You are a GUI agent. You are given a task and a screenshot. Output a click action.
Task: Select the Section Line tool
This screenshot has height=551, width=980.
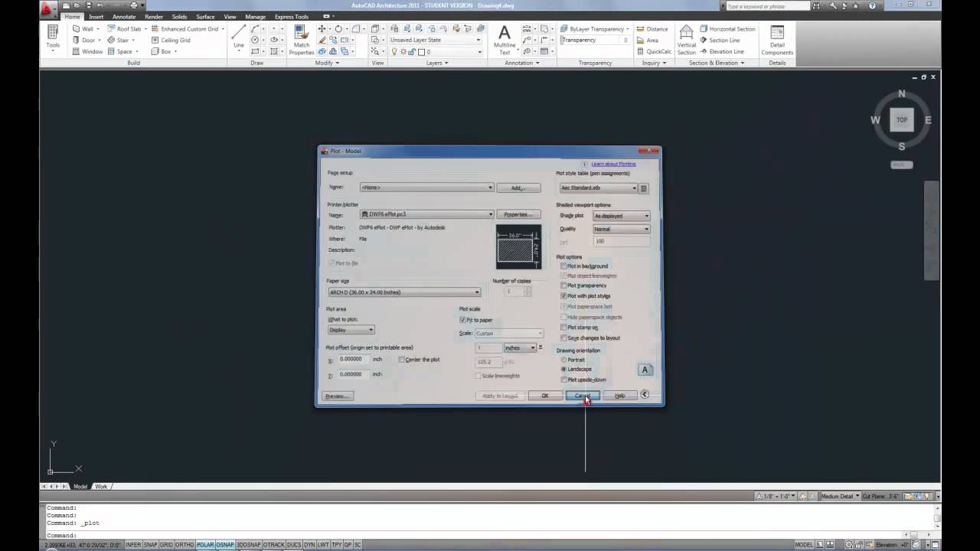(x=720, y=40)
